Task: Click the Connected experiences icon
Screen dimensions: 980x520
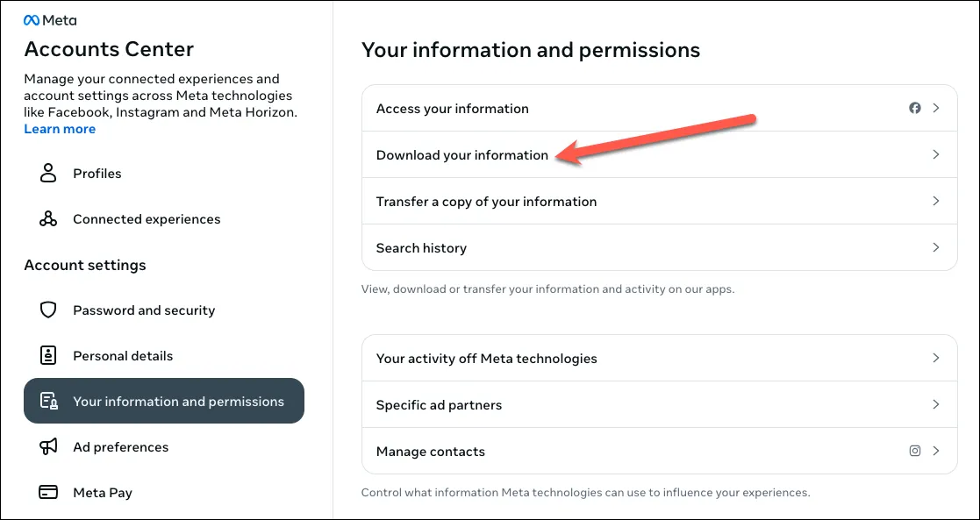Action: (48, 219)
